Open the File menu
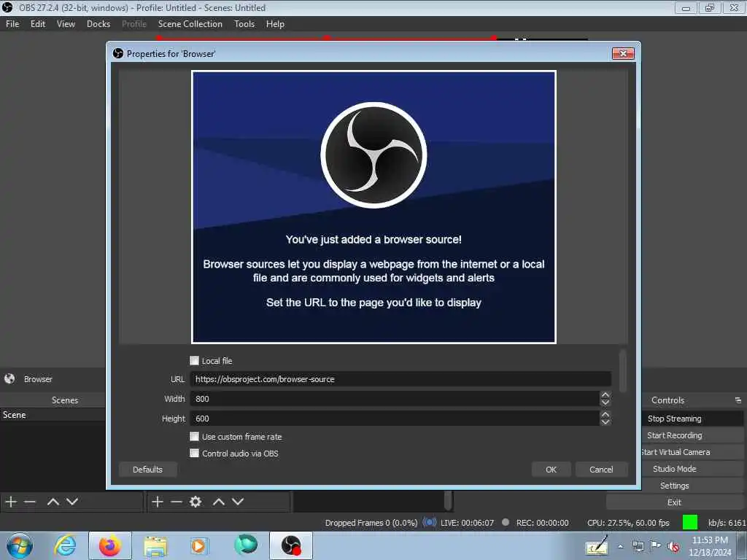 (x=12, y=24)
